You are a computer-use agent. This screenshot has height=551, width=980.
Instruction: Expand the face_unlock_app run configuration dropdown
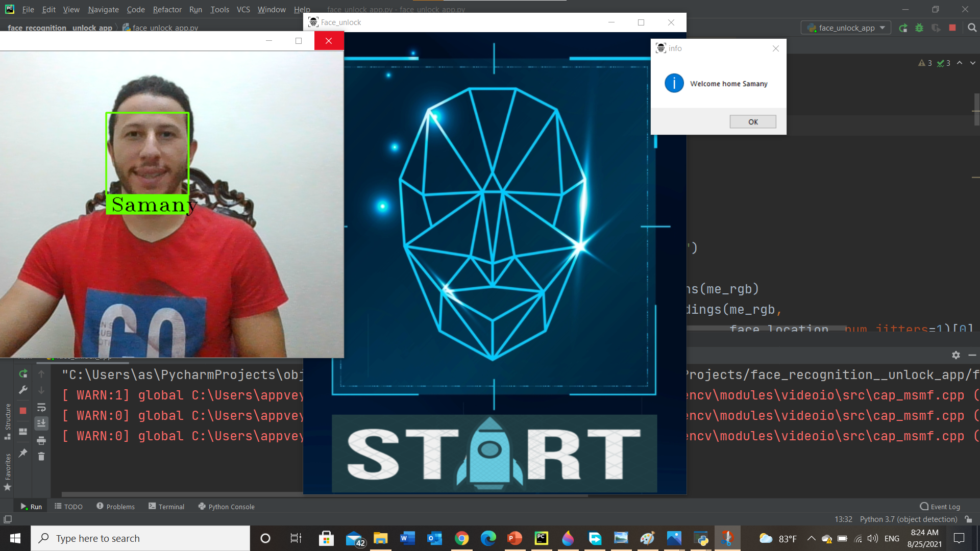tap(846, 28)
